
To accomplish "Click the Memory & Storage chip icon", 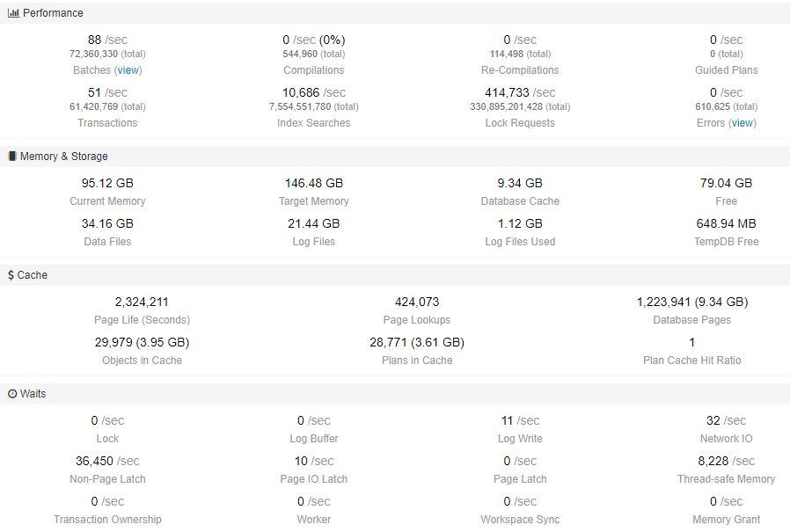I will click(x=12, y=157).
